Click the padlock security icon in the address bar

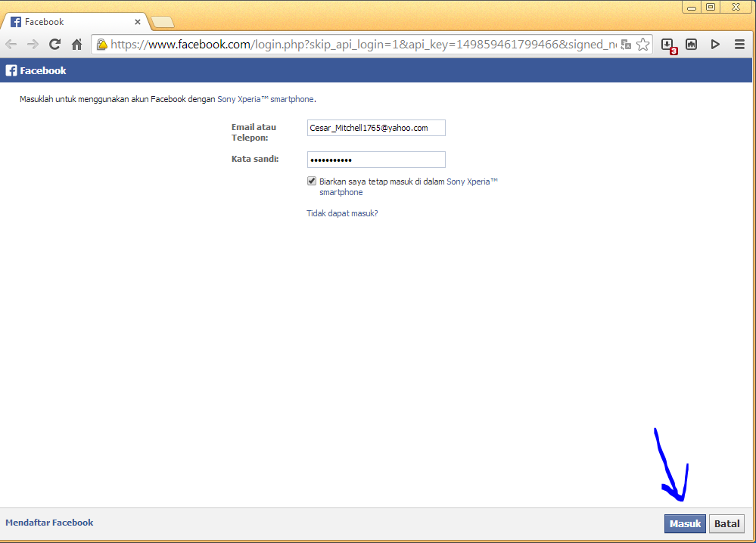click(101, 45)
